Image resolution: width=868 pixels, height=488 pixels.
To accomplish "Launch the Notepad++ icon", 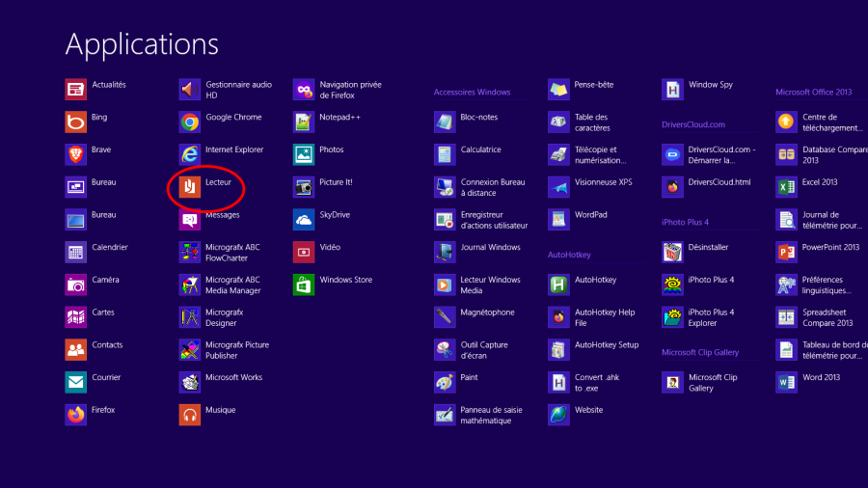I will [x=304, y=122].
